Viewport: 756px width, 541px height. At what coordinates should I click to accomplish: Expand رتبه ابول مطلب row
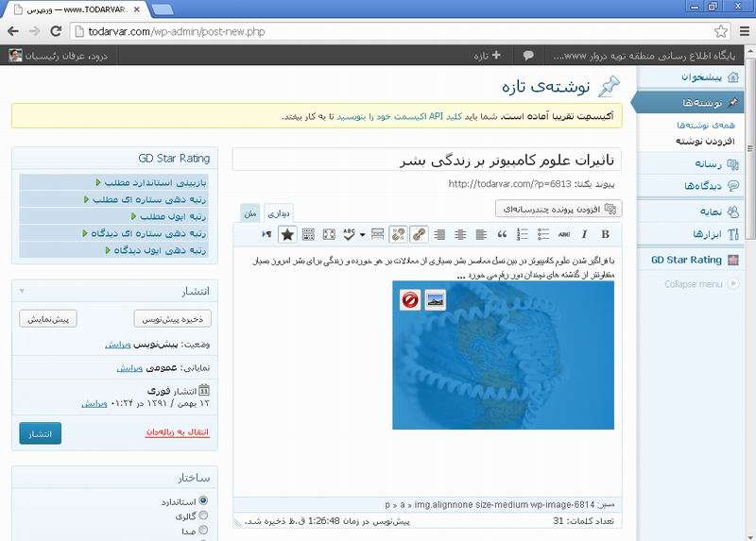click(114, 216)
